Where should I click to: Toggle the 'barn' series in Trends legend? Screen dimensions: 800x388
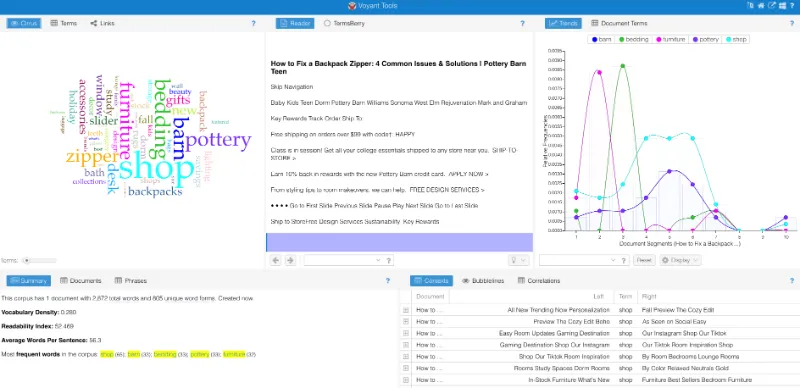[x=601, y=39]
